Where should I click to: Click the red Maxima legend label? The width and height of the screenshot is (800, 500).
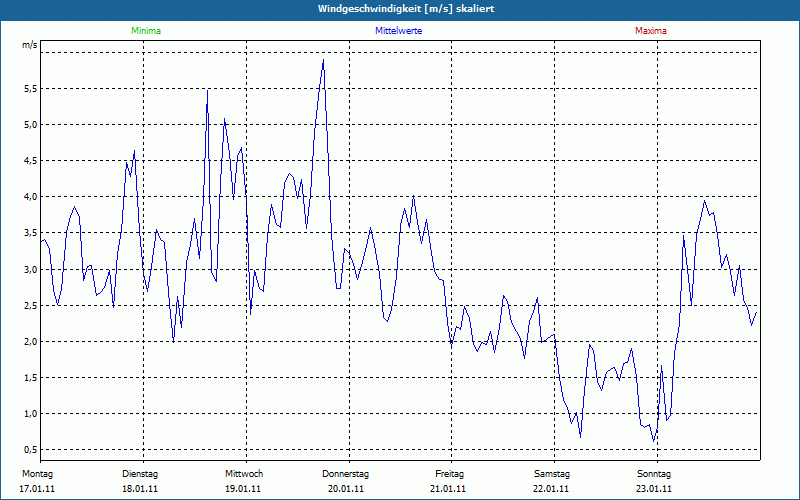pyautogui.click(x=651, y=31)
